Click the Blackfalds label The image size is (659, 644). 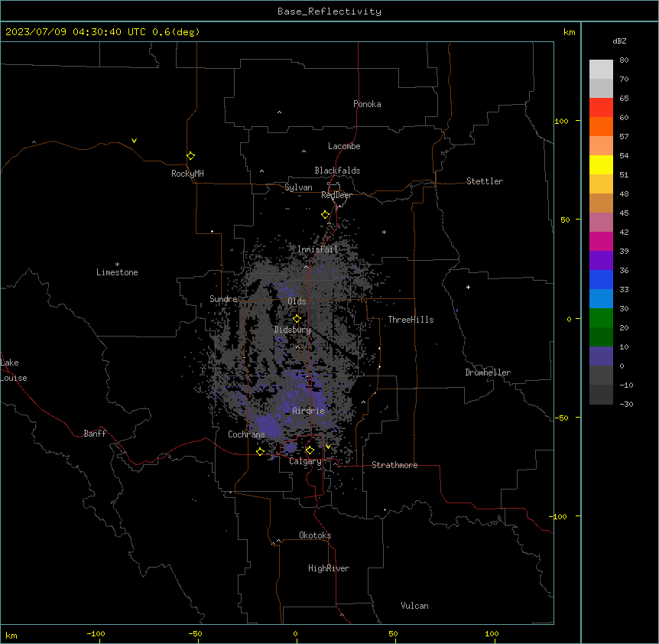pos(337,171)
